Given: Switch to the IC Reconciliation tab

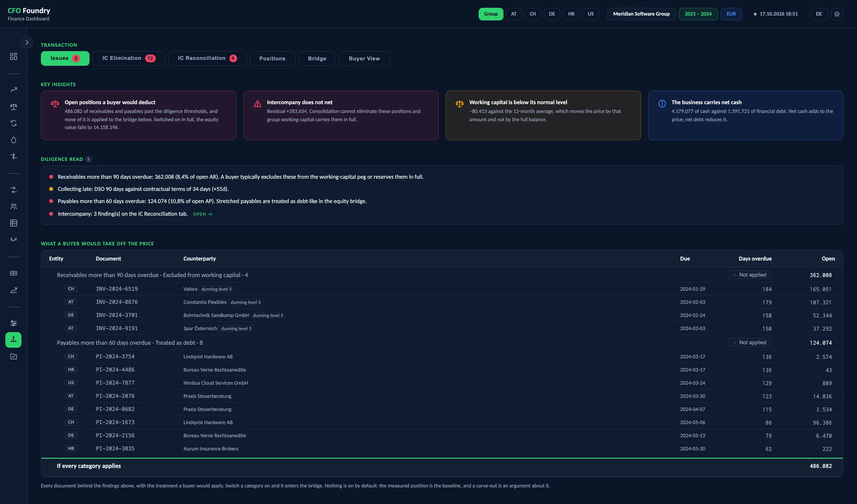Looking at the screenshot, I should click(x=207, y=59).
